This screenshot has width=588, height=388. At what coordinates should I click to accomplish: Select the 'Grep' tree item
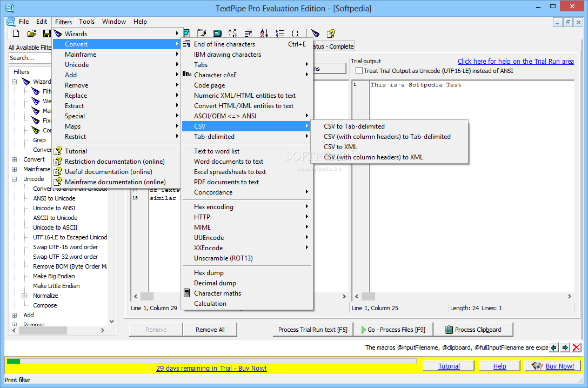[39, 140]
